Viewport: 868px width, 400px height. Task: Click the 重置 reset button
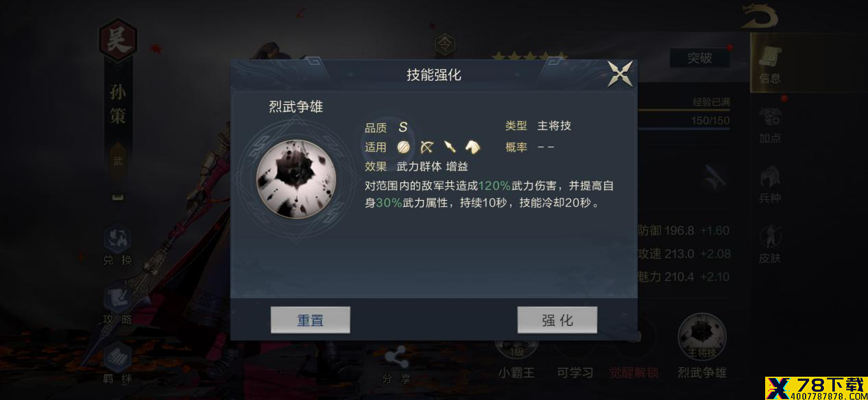click(310, 320)
